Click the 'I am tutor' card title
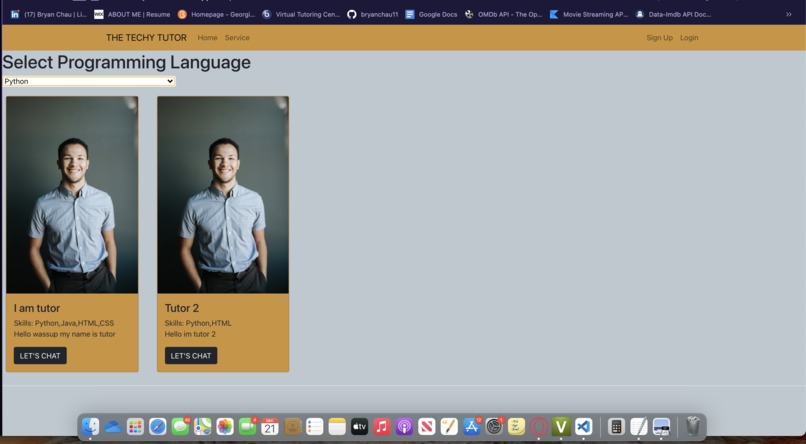Viewport: 806px width, 444px height. pos(36,308)
